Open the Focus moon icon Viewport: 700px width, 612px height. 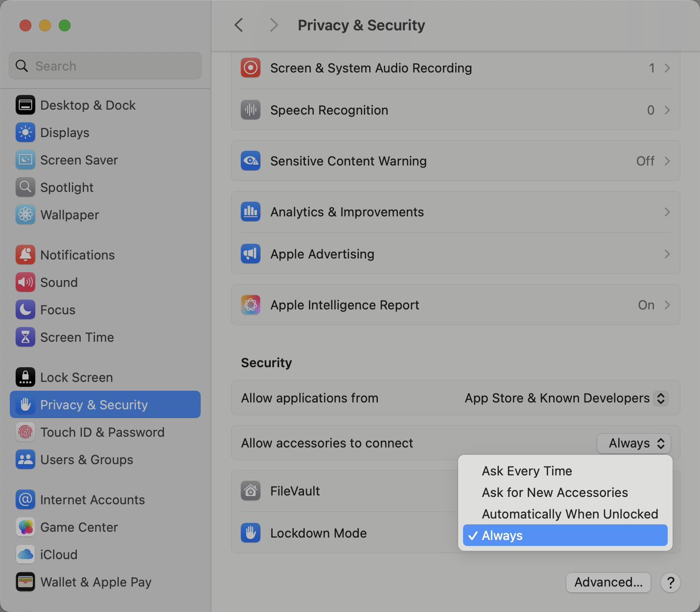pos(25,310)
